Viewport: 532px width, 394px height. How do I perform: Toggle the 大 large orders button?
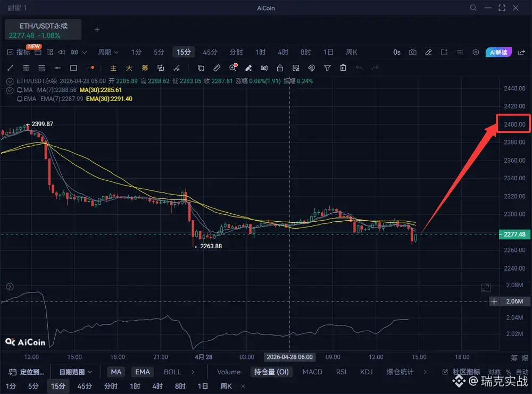129,68
